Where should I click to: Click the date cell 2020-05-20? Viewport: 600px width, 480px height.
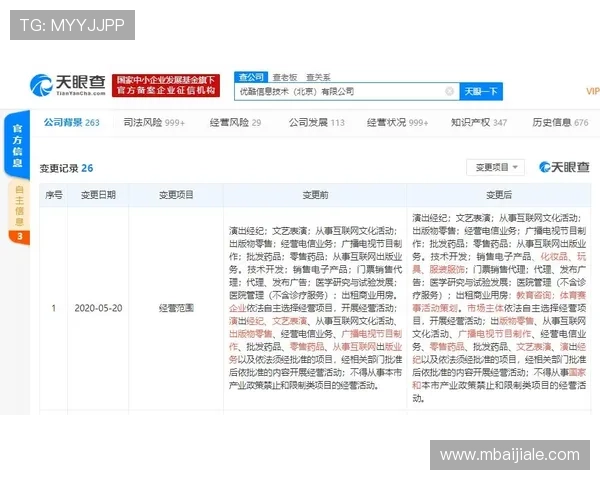point(98,308)
